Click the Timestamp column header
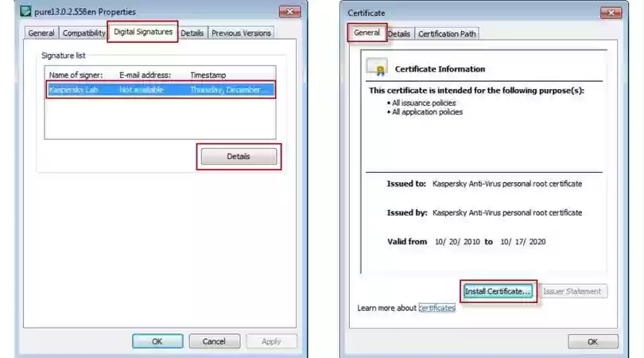This screenshot has height=358, width=644. tap(208, 76)
